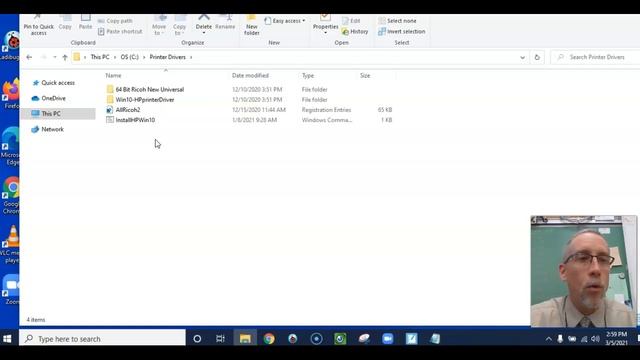Screen dimensions: 640x360
Task: Click Paste shortcut in the Clipboard group
Action: click(x=120, y=31)
